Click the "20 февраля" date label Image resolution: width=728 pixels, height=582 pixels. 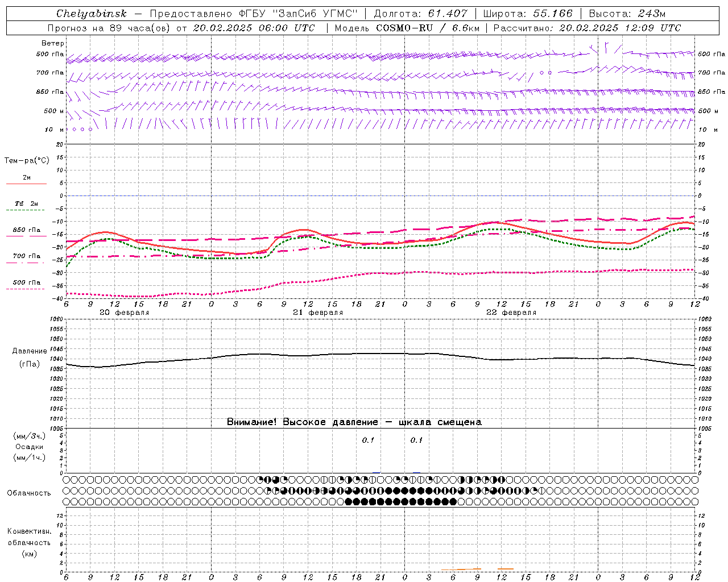coord(125,313)
